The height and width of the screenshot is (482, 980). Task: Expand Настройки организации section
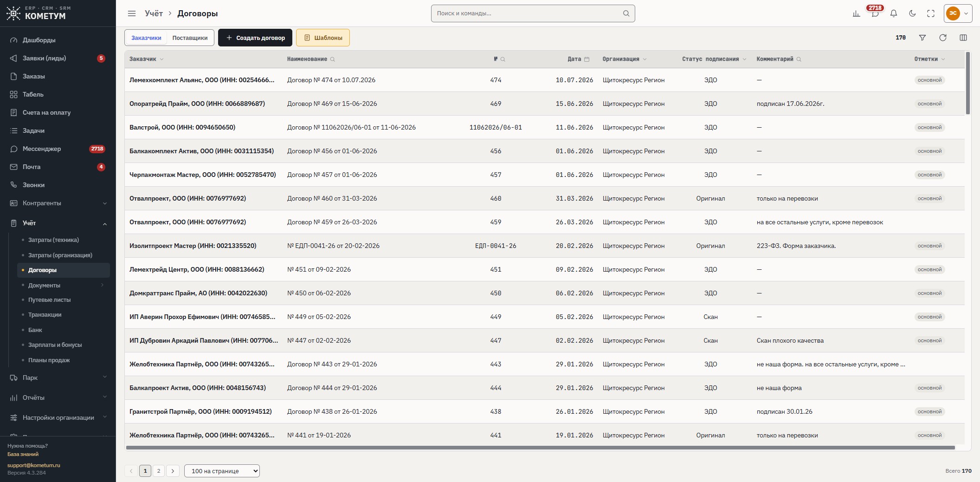click(x=58, y=417)
